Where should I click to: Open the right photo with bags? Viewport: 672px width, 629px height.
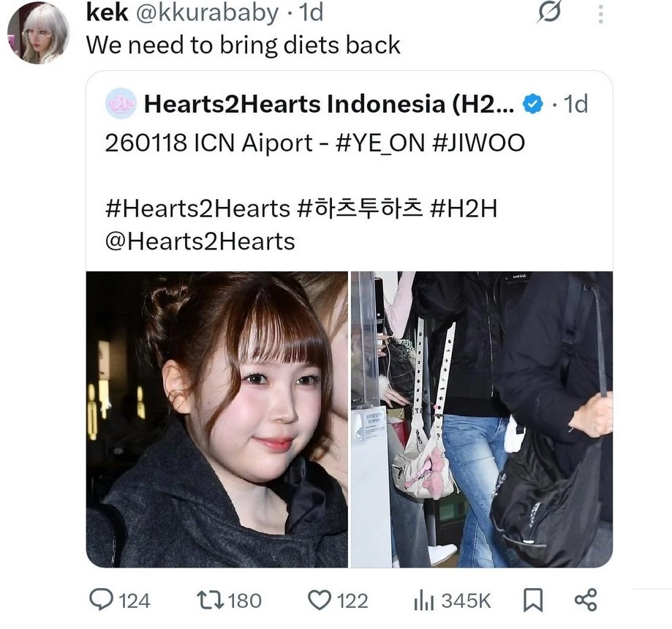click(482, 419)
